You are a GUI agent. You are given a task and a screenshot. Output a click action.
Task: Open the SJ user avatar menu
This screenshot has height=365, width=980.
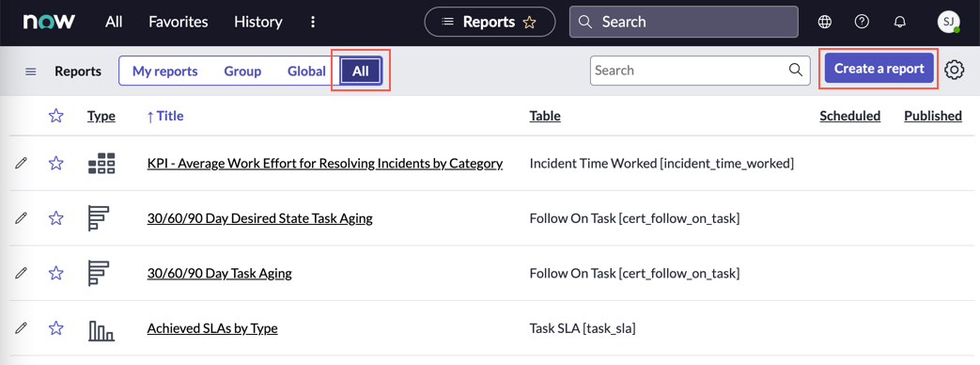pos(949,22)
